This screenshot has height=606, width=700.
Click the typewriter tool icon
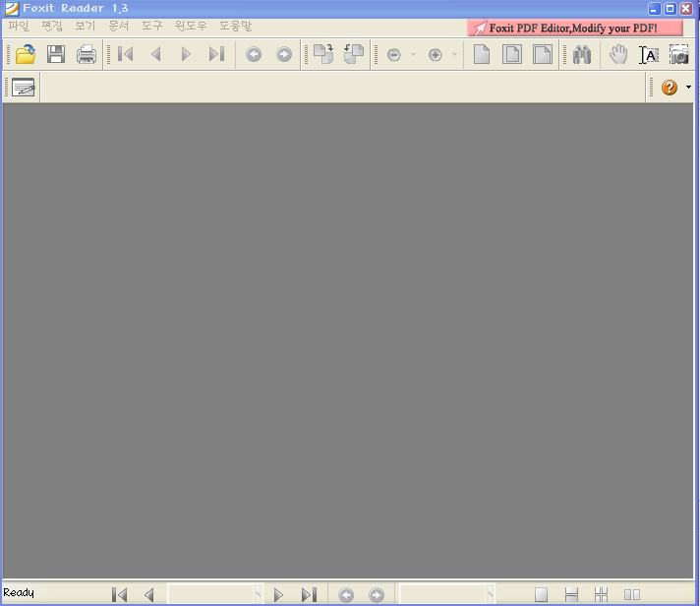coord(24,88)
